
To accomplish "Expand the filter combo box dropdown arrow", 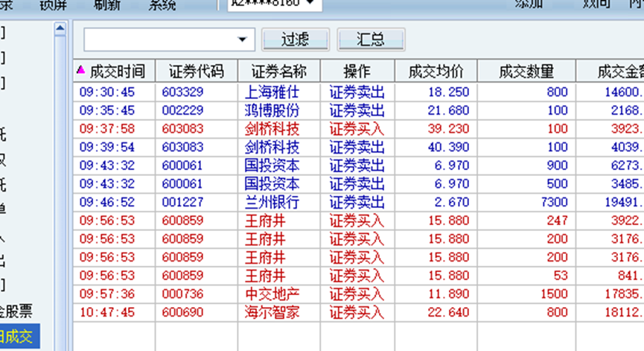I will (x=242, y=39).
